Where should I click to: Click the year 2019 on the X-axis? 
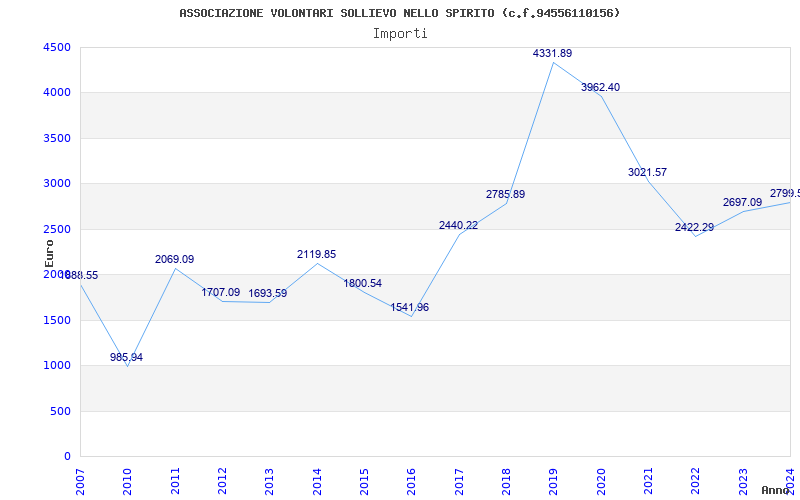click(x=554, y=481)
